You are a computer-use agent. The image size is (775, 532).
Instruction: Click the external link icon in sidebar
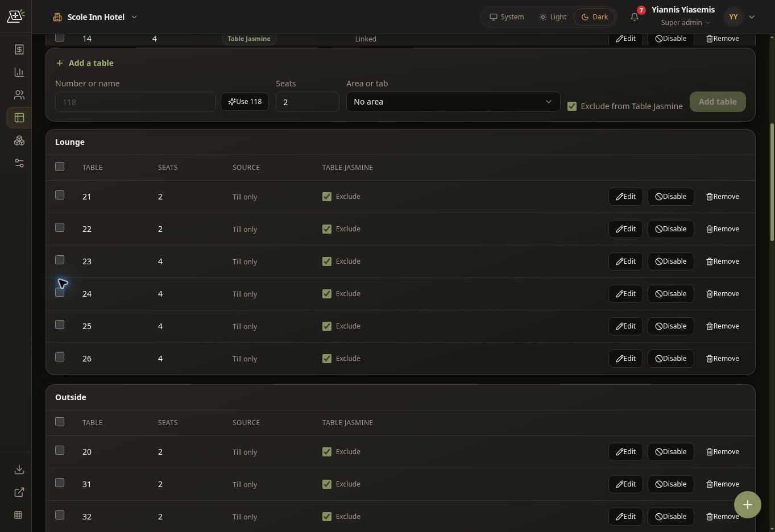pyautogui.click(x=19, y=492)
